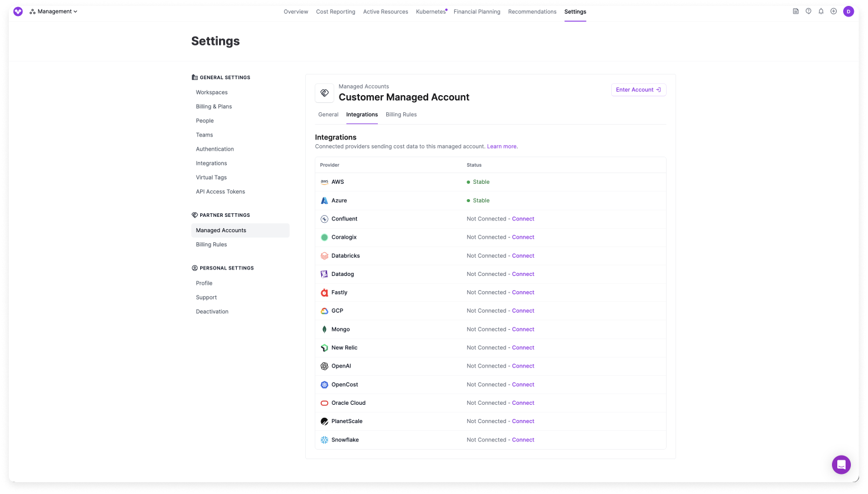This screenshot has width=868, height=494.
Task: Click the Customer Managed Account handshake icon
Action: pyautogui.click(x=324, y=93)
